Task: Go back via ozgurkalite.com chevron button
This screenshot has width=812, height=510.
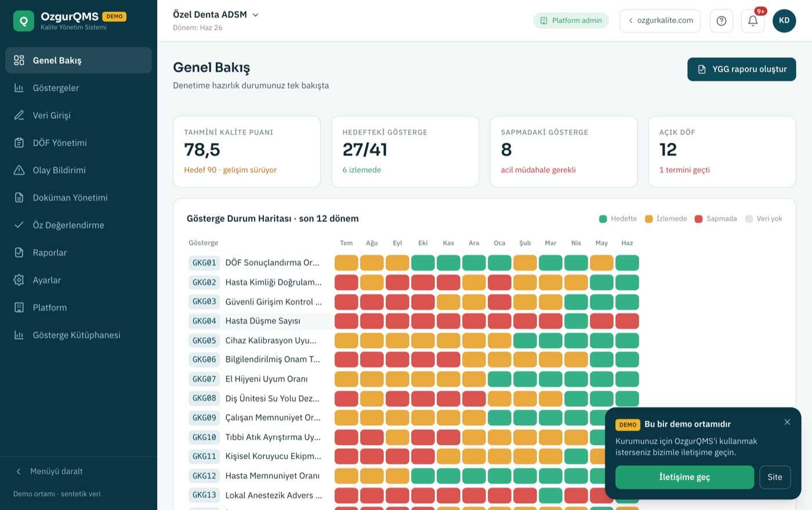Action: pyautogui.click(x=660, y=20)
